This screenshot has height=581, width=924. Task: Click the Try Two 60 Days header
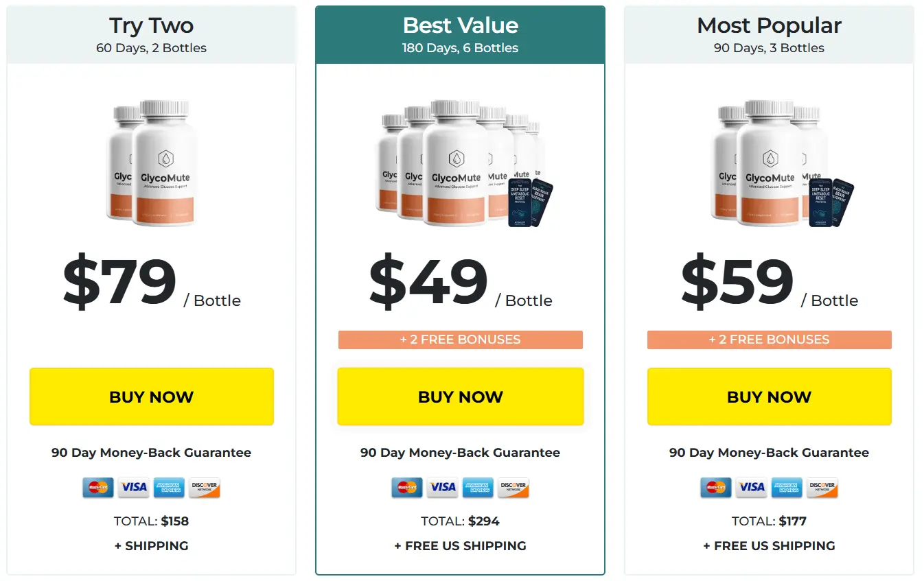[151, 33]
